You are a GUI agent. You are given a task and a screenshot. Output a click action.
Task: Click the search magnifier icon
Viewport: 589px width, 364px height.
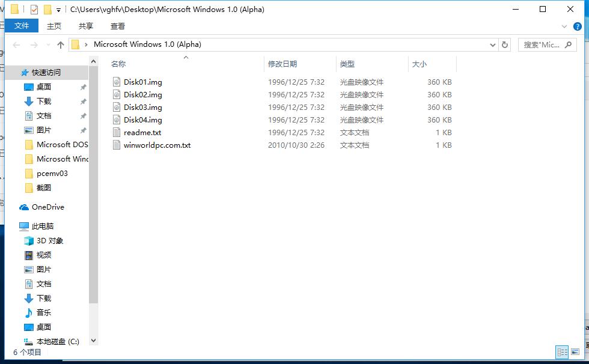569,44
